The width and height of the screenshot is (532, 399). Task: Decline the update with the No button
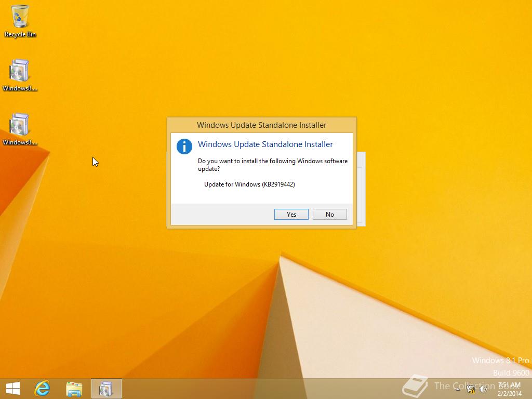[329, 214]
